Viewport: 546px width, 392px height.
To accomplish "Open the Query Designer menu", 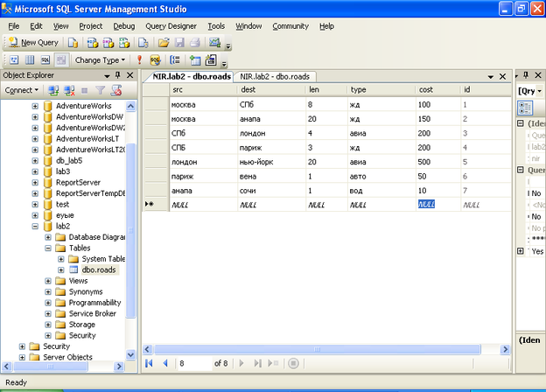I will (171, 26).
